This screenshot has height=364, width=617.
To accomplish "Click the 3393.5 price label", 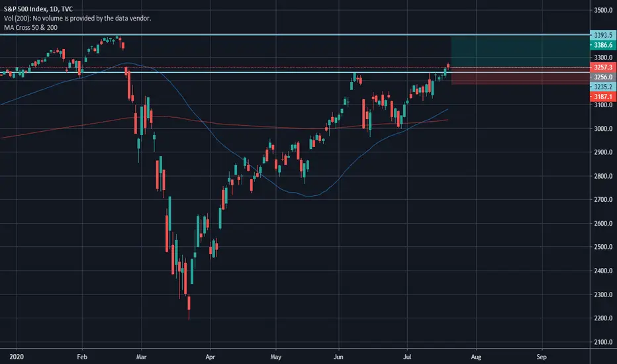I will coord(603,36).
